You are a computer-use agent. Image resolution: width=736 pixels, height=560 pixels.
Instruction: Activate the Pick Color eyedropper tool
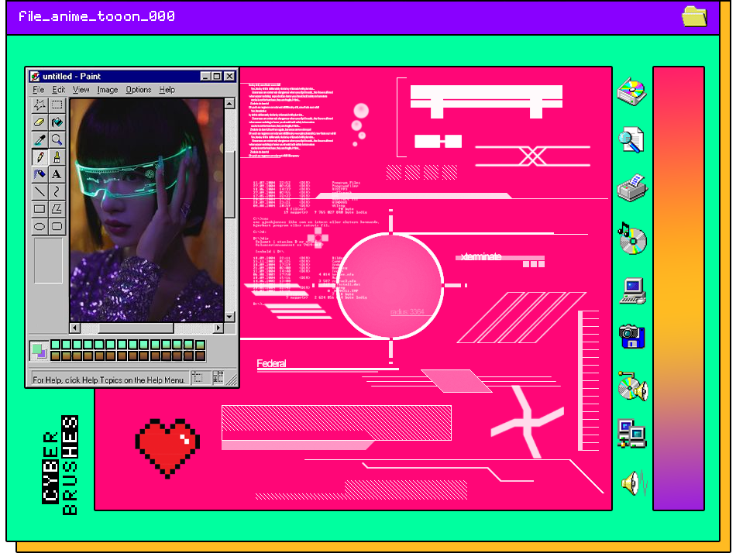tap(40, 139)
